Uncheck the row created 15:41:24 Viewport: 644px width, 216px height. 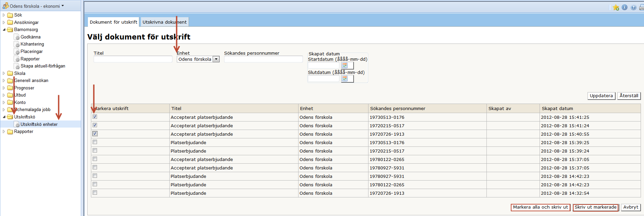95,125
